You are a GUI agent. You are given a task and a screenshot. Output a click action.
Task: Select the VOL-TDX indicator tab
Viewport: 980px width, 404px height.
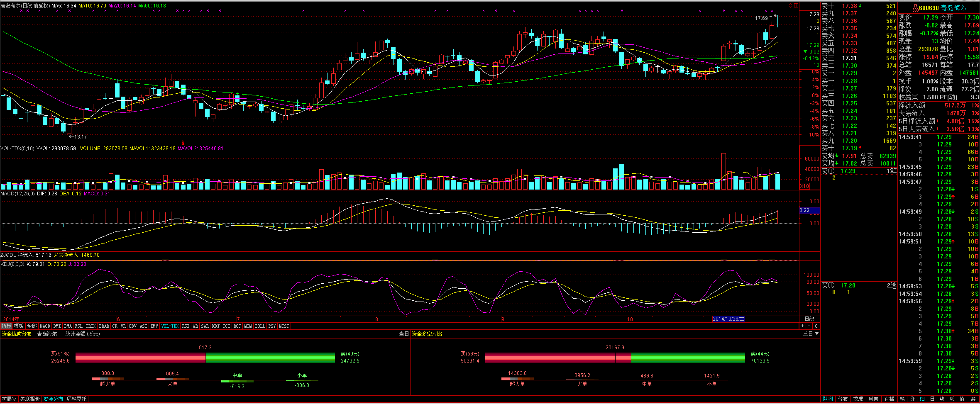(x=170, y=326)
